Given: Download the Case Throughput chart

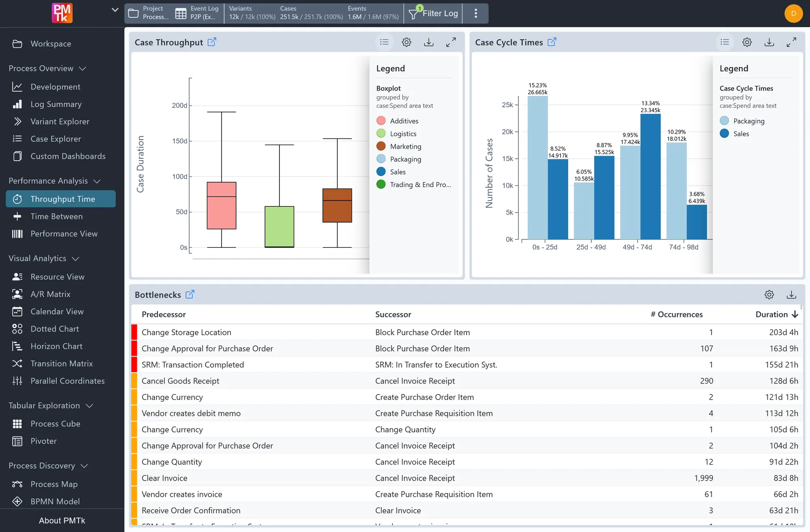Looking at the screenshot, I should click(x=429, y=42).
